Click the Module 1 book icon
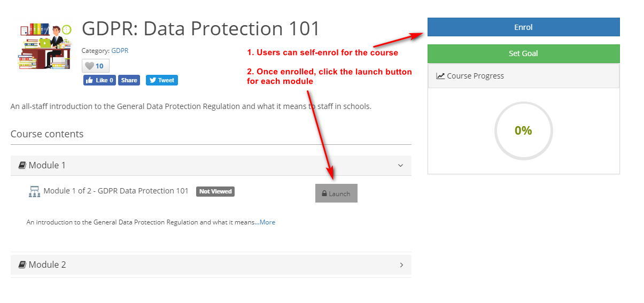 pos(22,166)
